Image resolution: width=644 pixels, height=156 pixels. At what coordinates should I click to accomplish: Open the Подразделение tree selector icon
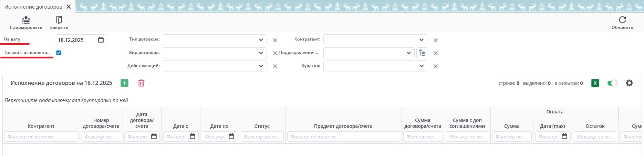click(x=422, y=53)
